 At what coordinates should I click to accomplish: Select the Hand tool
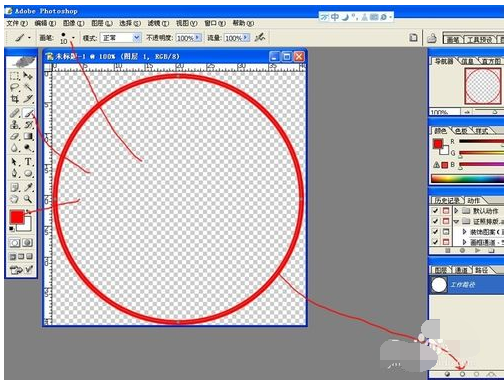pos(14,199)
